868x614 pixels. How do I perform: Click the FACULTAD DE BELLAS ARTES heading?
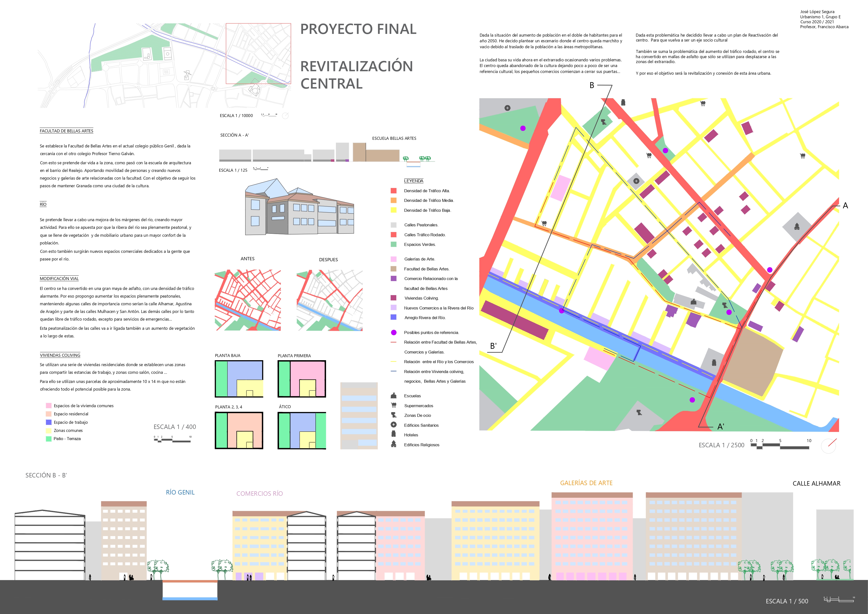[x=67, y=131]
